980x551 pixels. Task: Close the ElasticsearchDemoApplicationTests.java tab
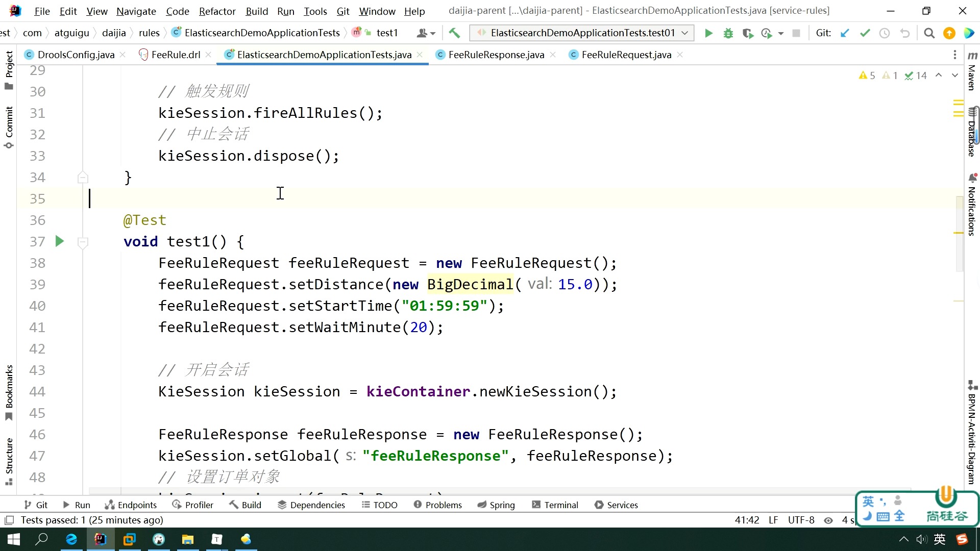coord(420,55)
